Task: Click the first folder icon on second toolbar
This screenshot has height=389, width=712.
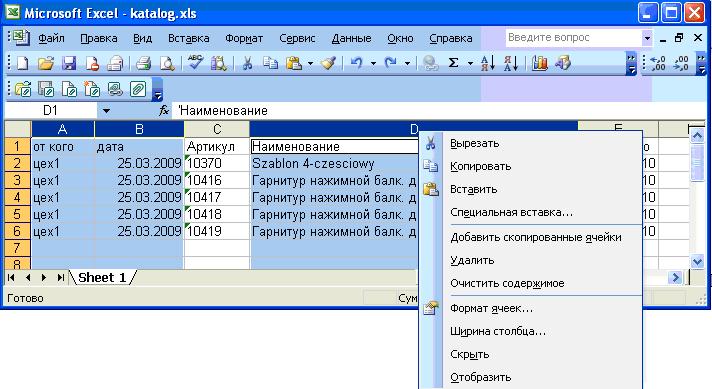Action: pos(23,89)
